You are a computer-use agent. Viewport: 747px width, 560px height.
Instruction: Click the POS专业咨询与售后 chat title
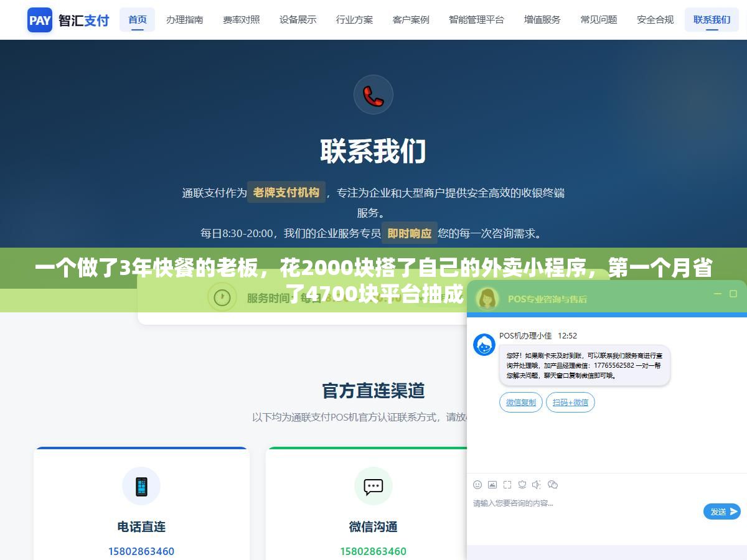547,299
